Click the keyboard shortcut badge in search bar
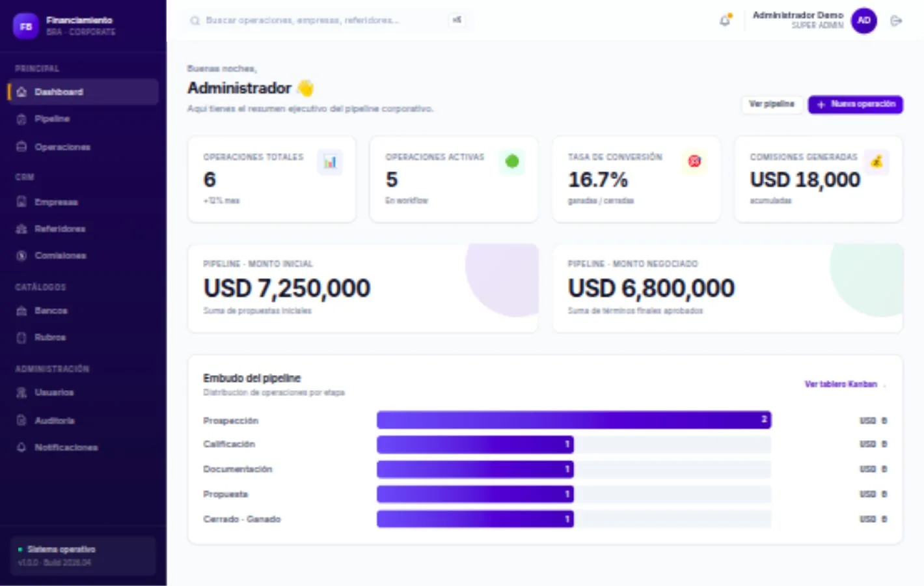924x586 pixels. coord(457,20)
